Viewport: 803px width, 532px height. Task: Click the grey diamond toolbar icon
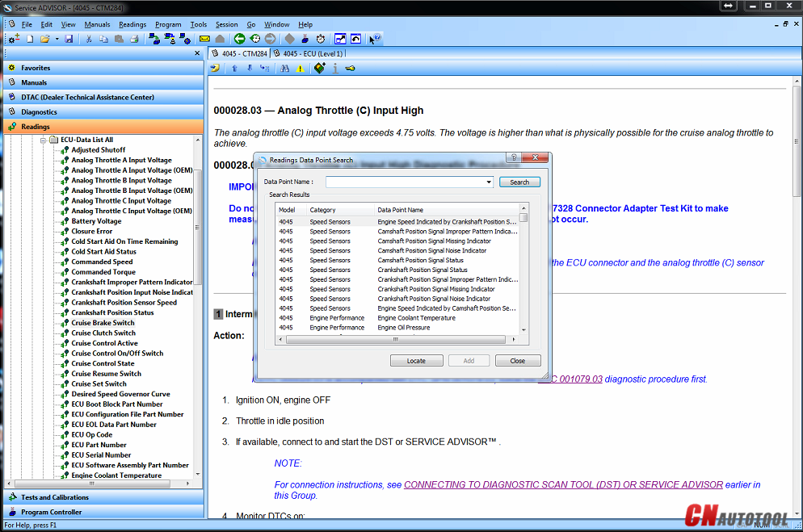point(290,39)
